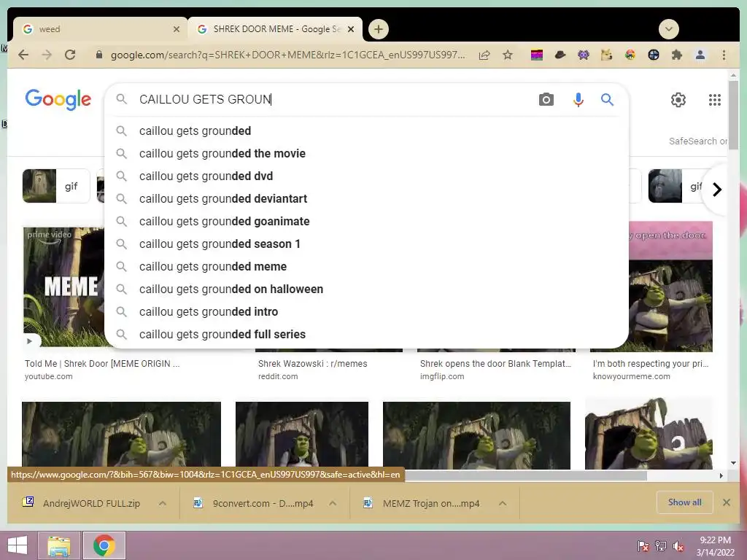Close the downloads bar
The height and width of the screenshot is (560, 747).
(726, 502)
